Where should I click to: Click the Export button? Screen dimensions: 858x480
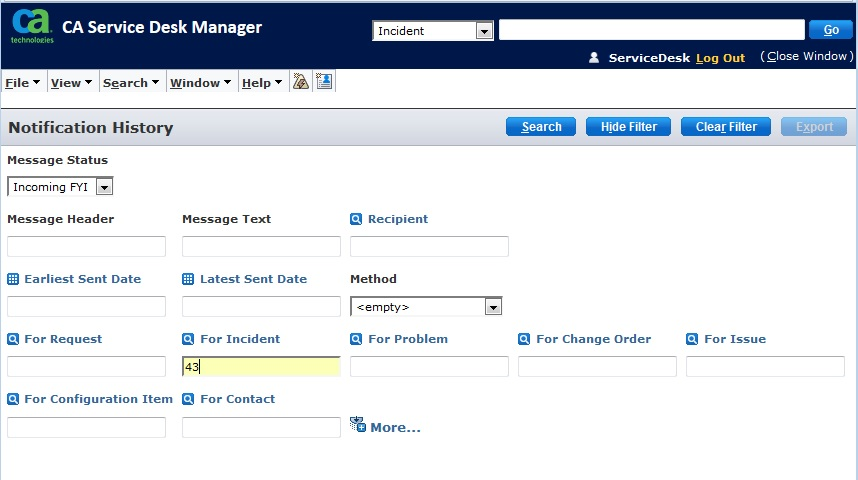[x=814, y=126]
